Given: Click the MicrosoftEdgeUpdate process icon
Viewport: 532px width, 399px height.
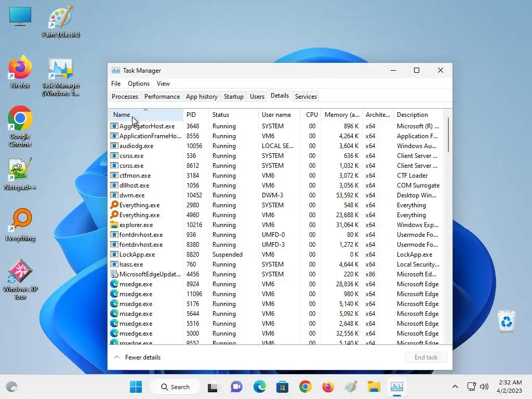Looking at the screenshot, I should (x=114, y=274).
